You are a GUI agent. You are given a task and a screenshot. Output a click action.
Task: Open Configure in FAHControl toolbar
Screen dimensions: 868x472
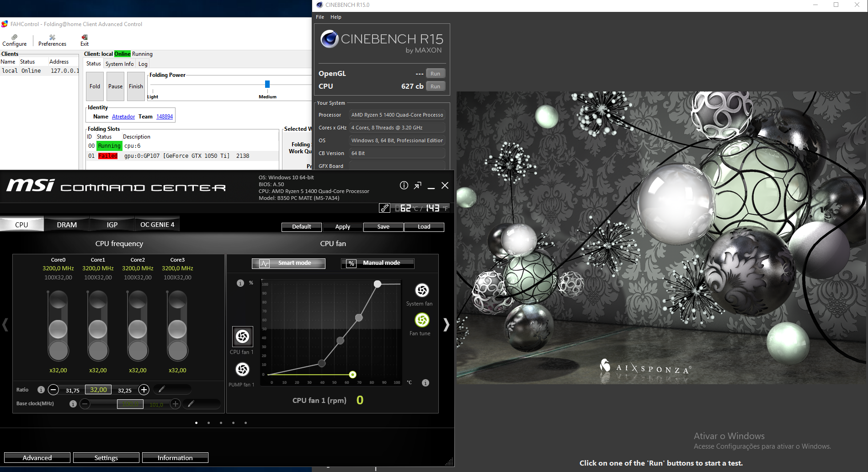[15, 40]
